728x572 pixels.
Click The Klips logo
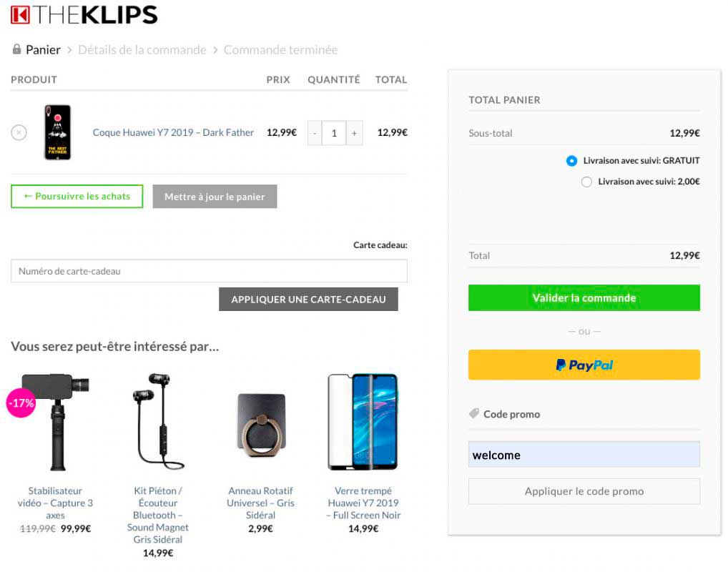point(84,15)
